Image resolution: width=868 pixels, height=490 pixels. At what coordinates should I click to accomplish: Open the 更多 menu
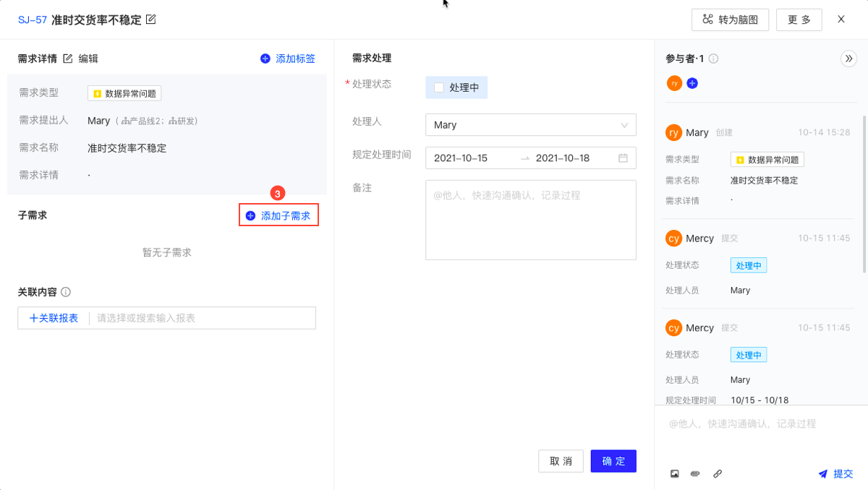(799, 20)
